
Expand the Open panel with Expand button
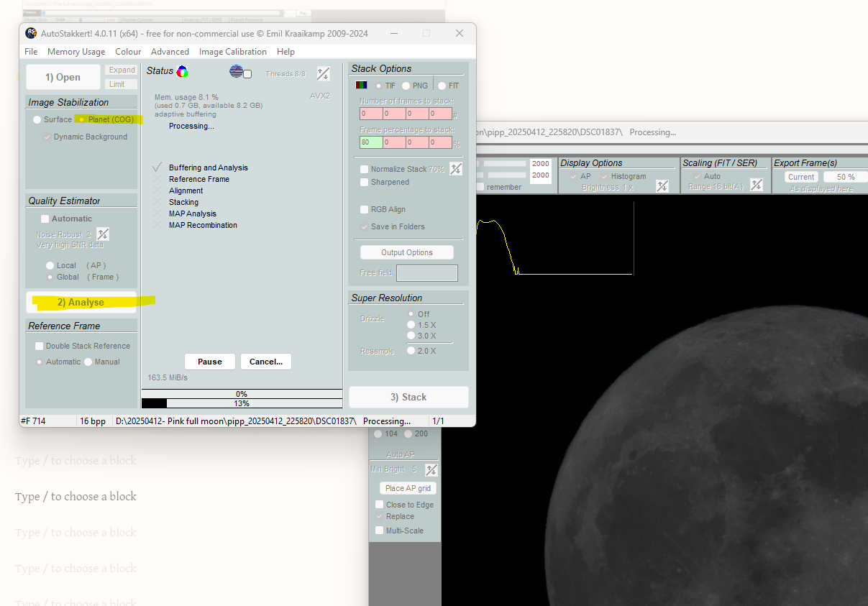coord(120,70)
